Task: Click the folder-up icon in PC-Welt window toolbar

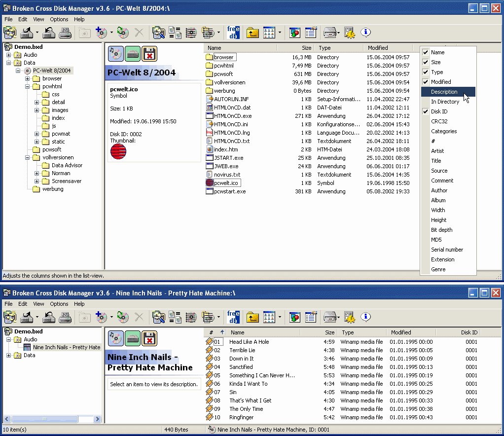Action: point(252,33)
